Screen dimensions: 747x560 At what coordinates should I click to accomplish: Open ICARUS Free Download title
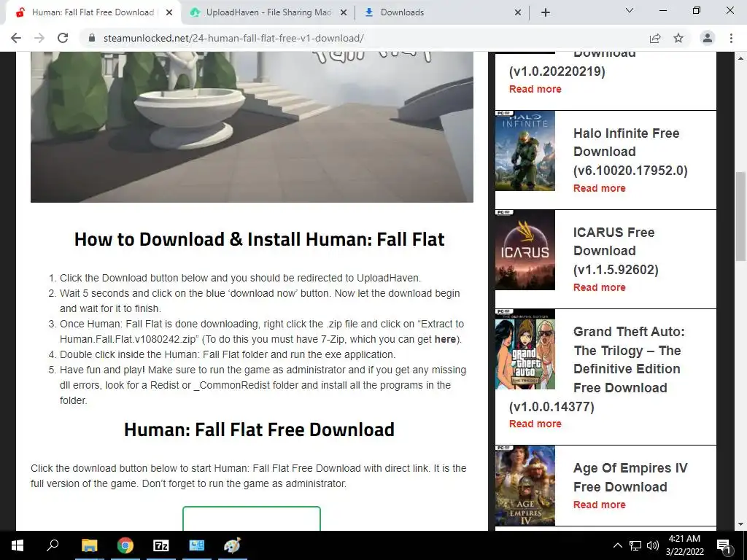point(616,251)
